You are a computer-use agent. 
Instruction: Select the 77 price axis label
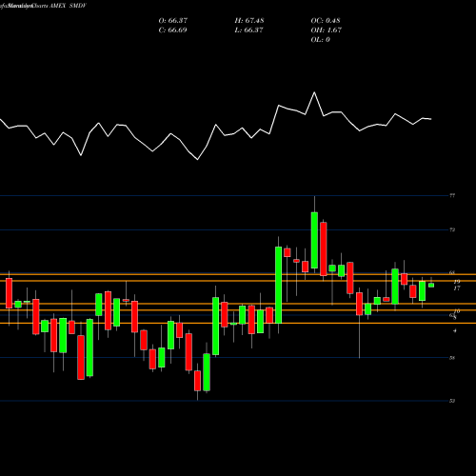pyautogui.click(x=452, y=195)
